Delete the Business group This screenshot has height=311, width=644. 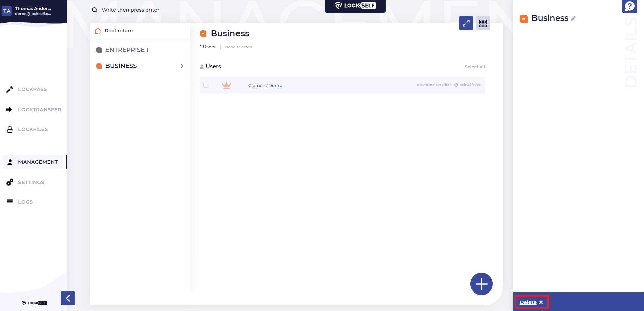531,302
